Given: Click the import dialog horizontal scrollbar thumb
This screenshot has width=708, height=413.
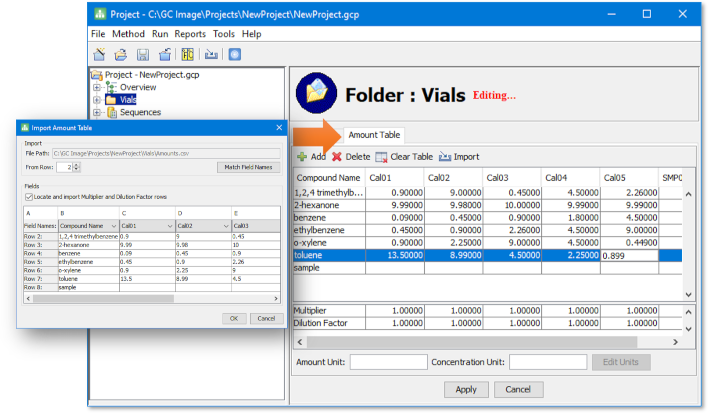Looking at the screenshot, I should click(103, 298).
